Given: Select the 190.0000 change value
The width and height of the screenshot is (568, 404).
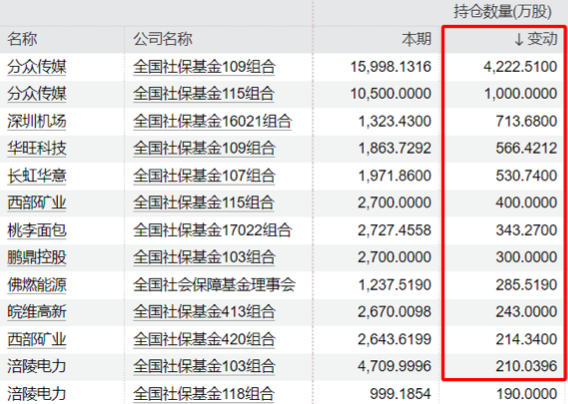Looking at the screenshot, I should pyautogui.click(x=527, y=393).
